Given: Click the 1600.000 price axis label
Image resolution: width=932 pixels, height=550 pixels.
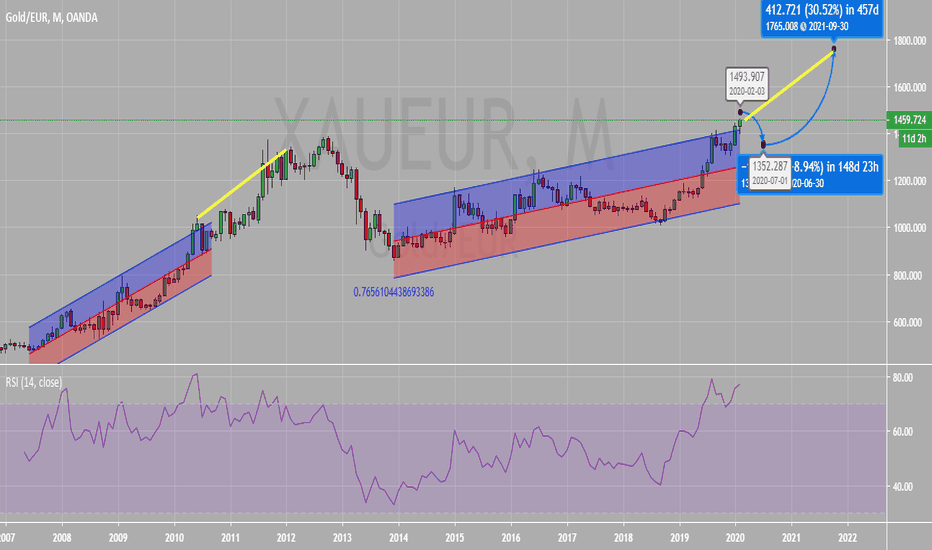Looking at the screenshot, I should pyautogui.click(x=909, y=87).
